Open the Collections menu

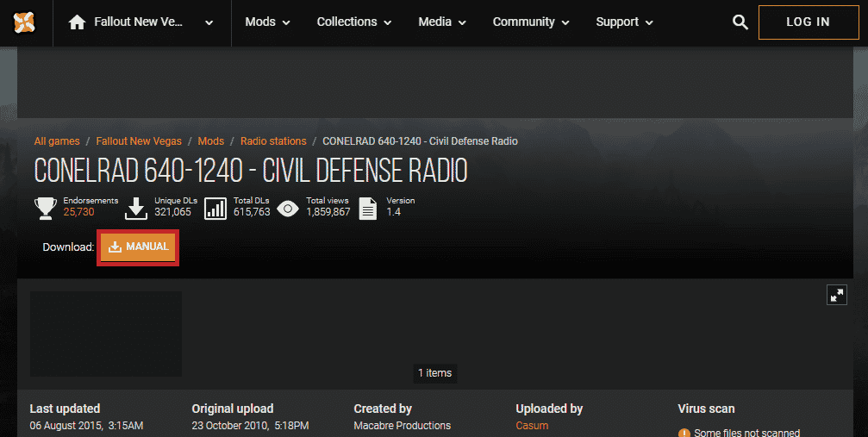click(x=354, y=22)
